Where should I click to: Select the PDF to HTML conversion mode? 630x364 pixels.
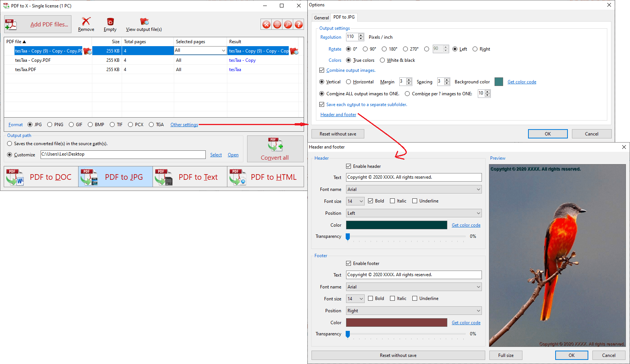click(x=265, y=177)
